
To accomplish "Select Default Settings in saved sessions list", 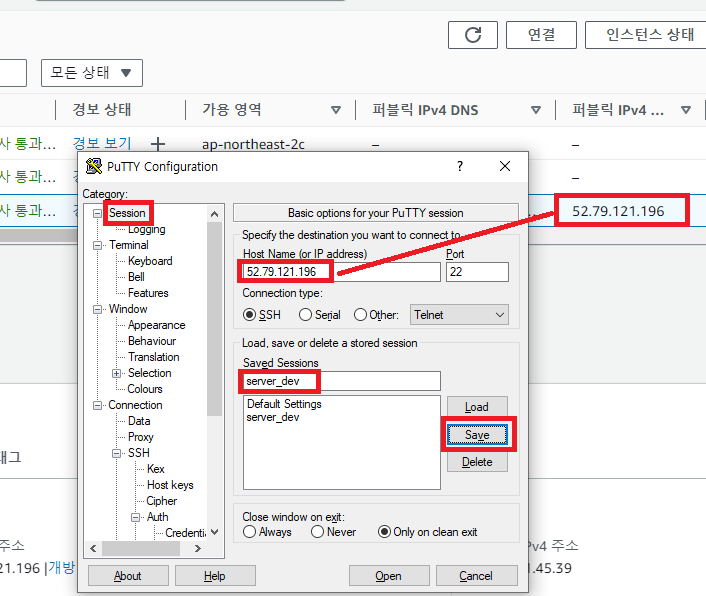I will 284,404.
